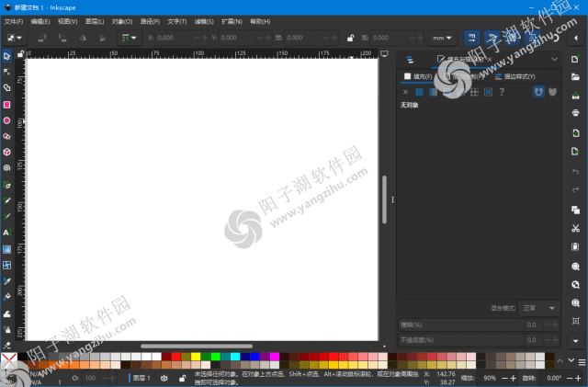The image size is (588, 387).
Task: Toggle the width/height ratio lock
Action: tap(350, 38)
